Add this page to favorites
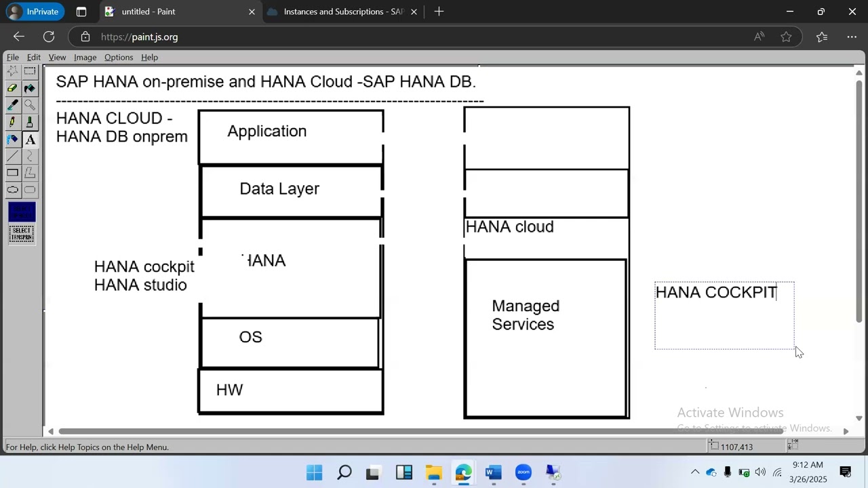Image resolution: width=868 pixels, height=488 pixels. pos(786,37)
